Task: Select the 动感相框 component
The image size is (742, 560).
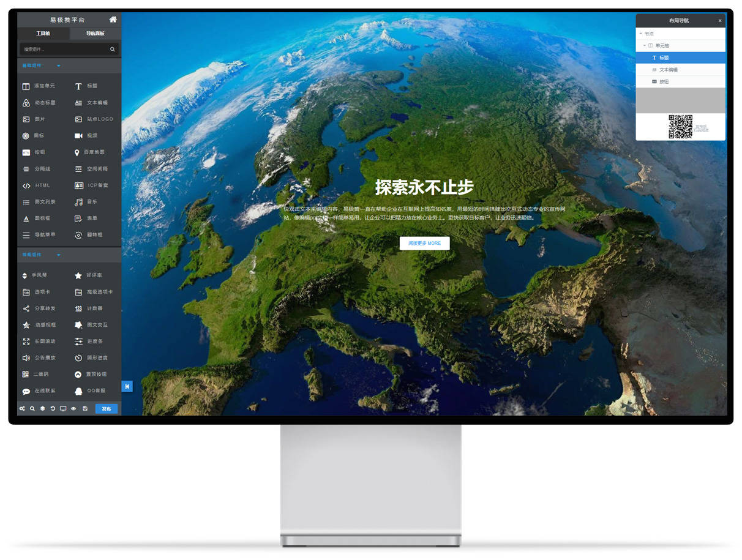Action: (39, 326)
